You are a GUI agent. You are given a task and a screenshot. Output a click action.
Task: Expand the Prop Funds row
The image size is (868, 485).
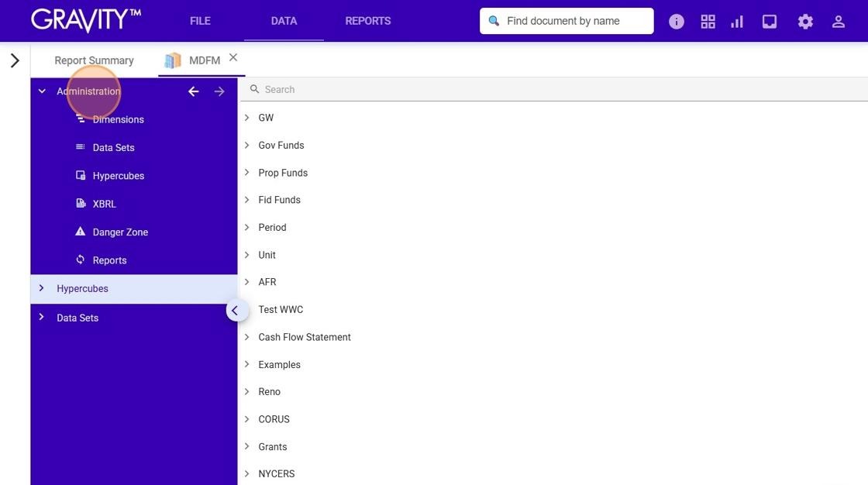247,173
